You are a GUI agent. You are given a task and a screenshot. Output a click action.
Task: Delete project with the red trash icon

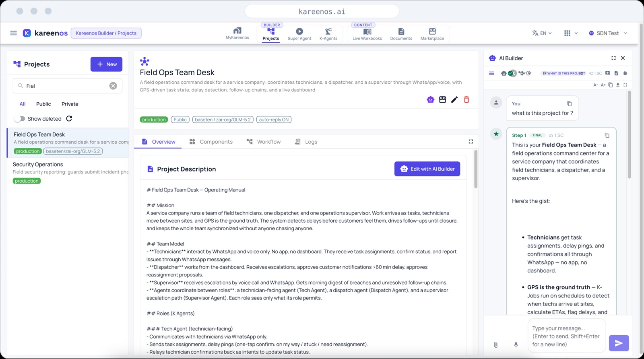(466, 99)
